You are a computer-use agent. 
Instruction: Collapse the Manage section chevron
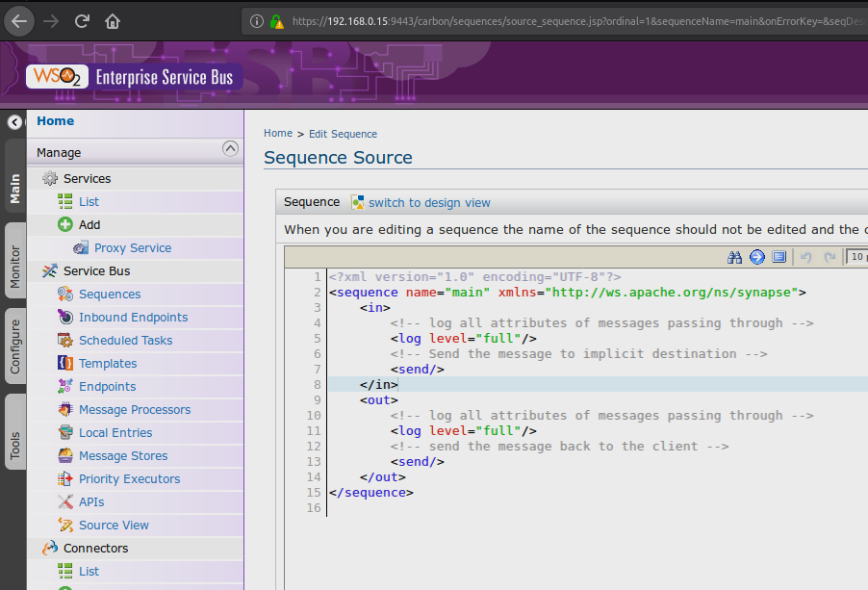pyautogui.click(x=229, y=148)
